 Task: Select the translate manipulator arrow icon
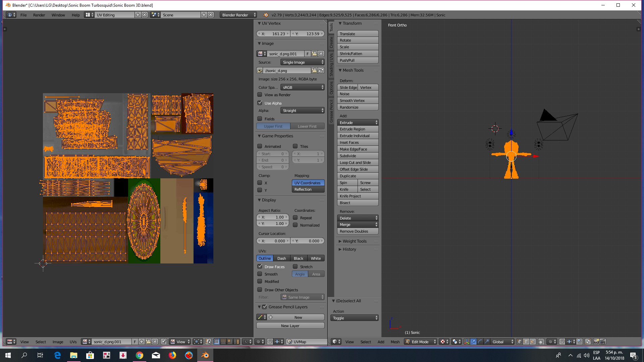click(473, 342)
